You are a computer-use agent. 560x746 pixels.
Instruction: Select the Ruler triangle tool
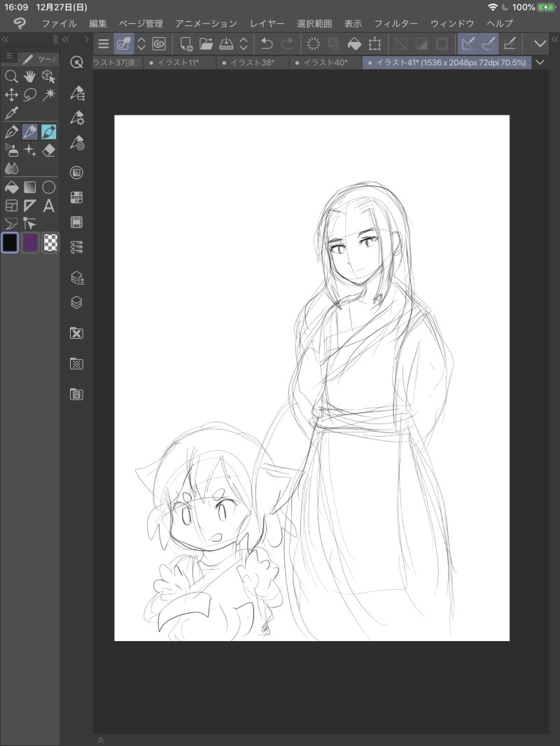(x=30, y=206)
